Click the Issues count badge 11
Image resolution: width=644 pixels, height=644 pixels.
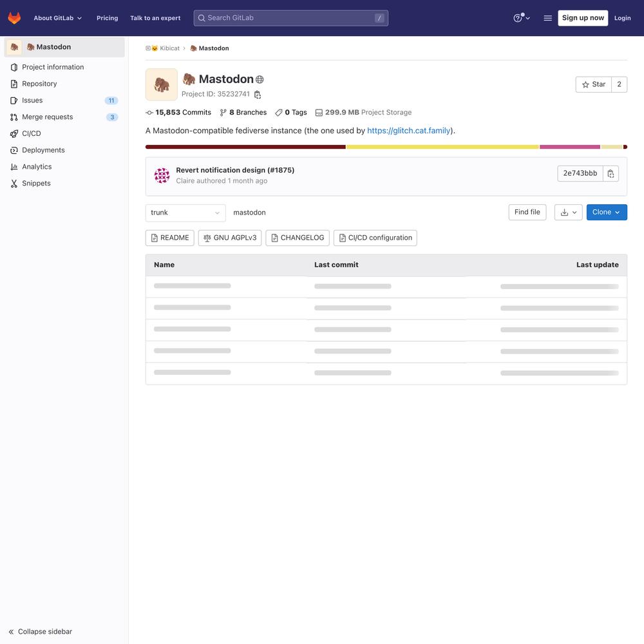pyautogui.click(x=111, y=100)
